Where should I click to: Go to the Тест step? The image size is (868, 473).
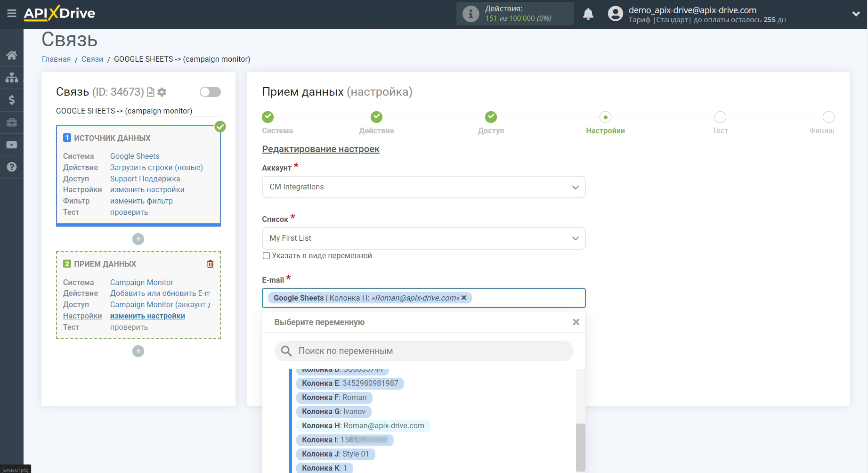(720, 117)
